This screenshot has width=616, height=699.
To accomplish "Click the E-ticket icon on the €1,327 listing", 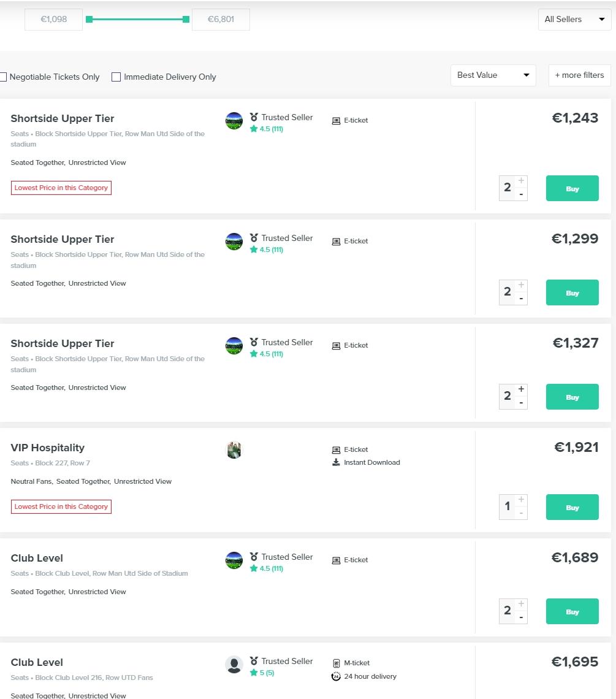I will coord(336,346).
